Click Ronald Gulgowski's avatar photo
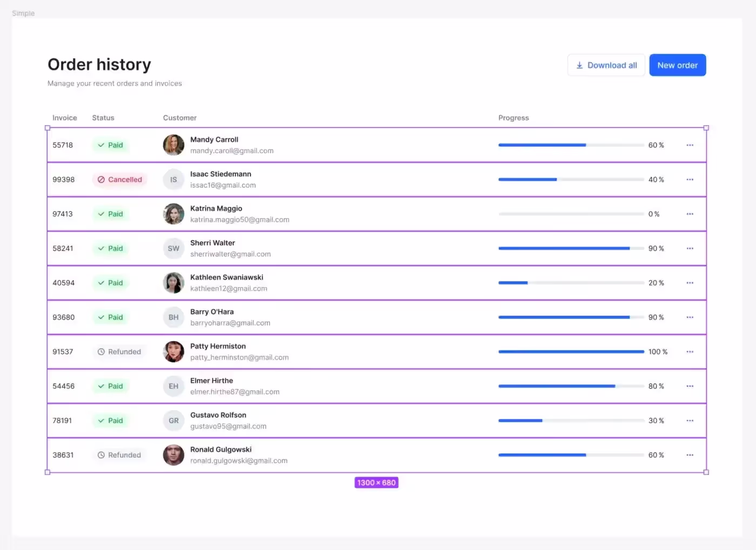The width and height of the screenshot is (756, 550). [173, 455]
